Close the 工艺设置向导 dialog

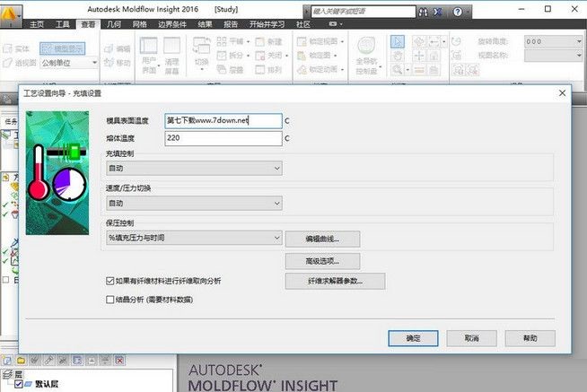(x=562, y=93)
